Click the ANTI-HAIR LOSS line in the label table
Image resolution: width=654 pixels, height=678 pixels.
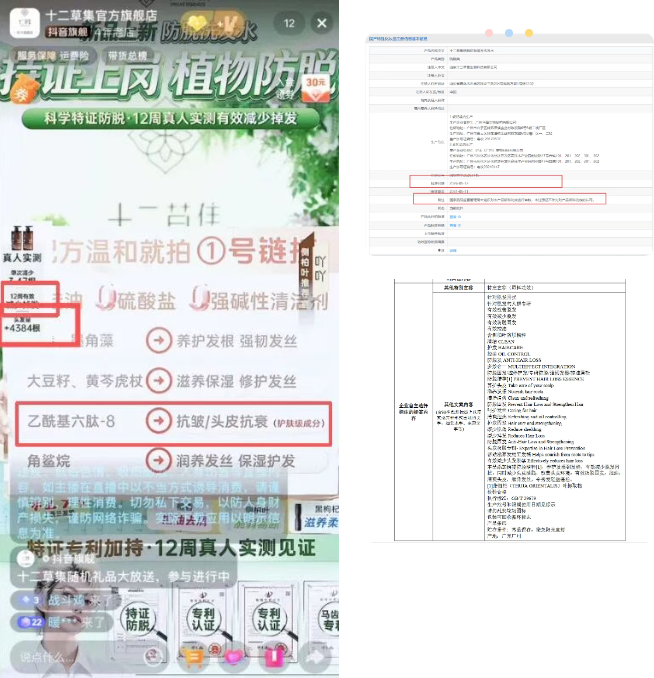[514, 360]
